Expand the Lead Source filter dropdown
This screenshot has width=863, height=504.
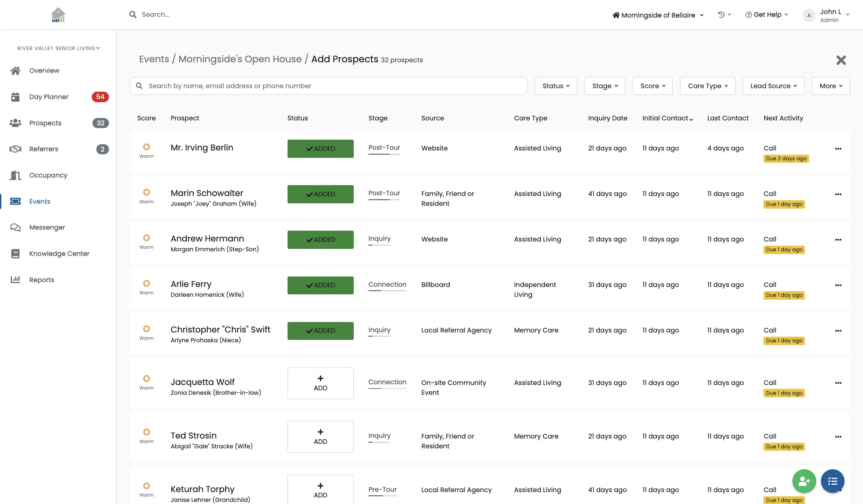(773, 86)
